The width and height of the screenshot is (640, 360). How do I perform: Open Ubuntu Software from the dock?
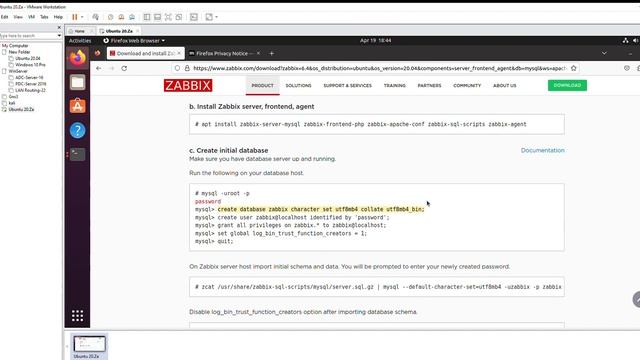78,106
